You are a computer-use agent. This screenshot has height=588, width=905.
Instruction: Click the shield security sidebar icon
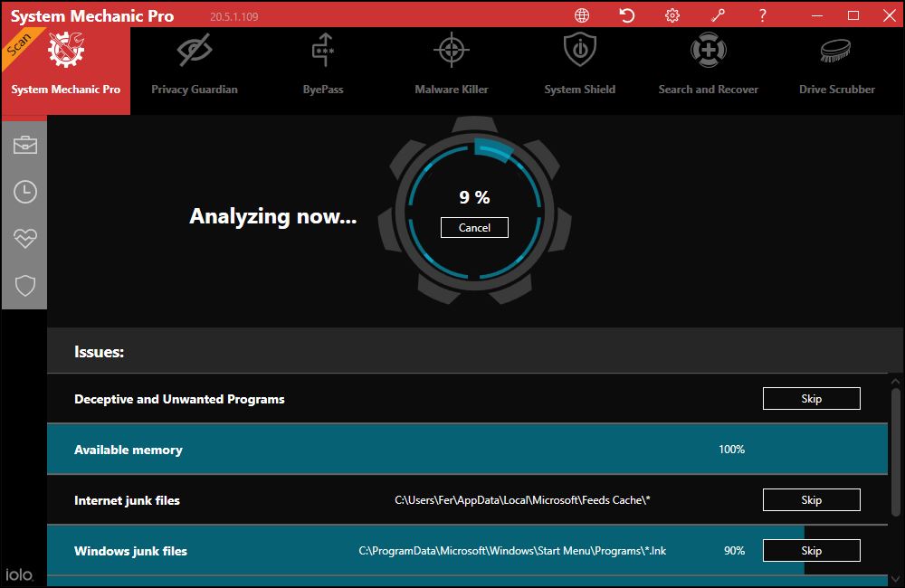coord(25,285)
